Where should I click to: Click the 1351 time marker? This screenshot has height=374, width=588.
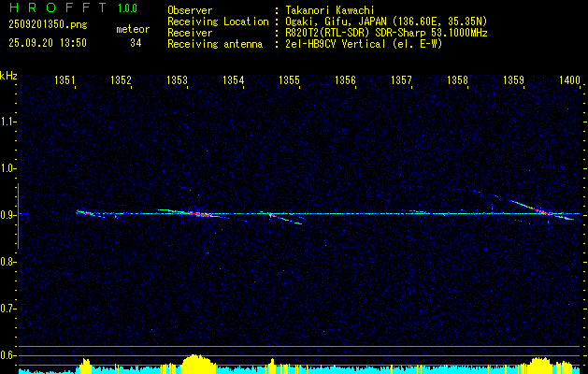65,81
